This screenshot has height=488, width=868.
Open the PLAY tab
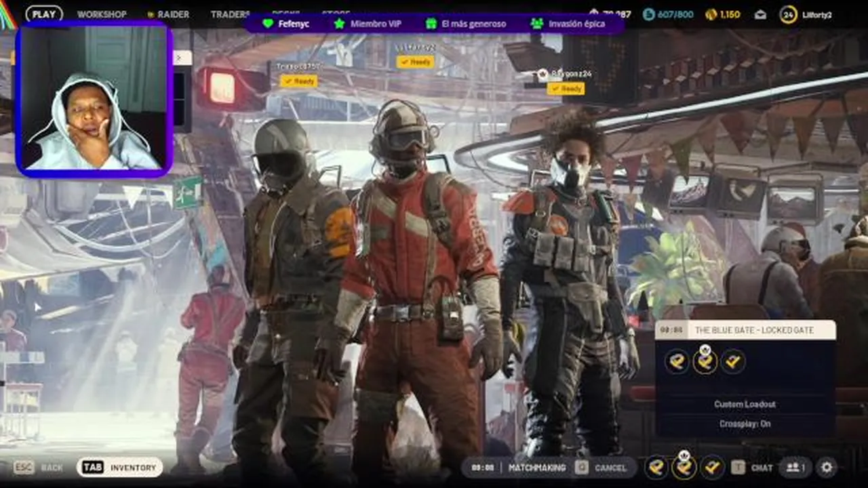tap(44, 14)
